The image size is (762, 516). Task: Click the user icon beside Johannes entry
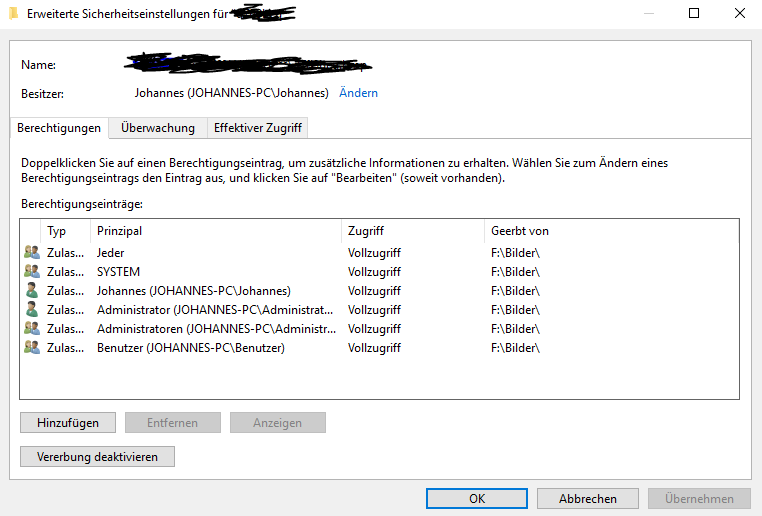click(32, 290)
